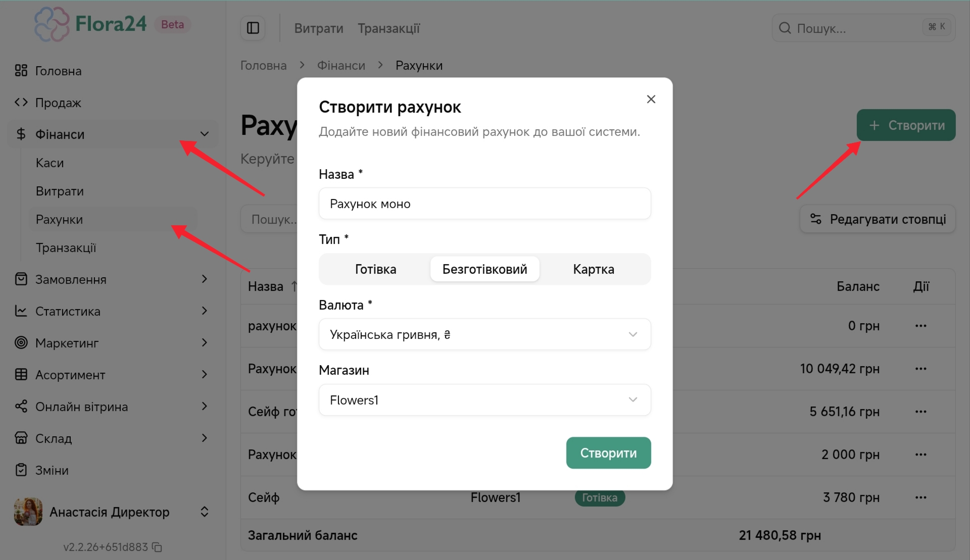Close the Створити рахунок dialog
Viewport: 970px width, 560px height.
[651, 99]
